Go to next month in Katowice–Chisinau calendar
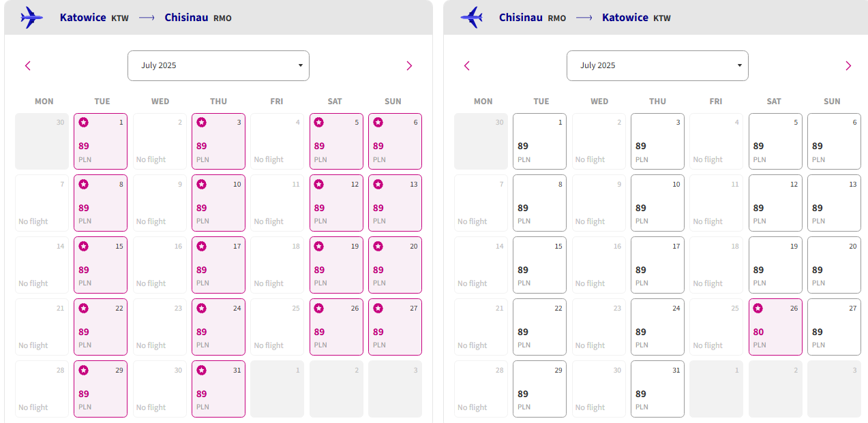This screenshot has height=423, width=868. tap(409, 66)
